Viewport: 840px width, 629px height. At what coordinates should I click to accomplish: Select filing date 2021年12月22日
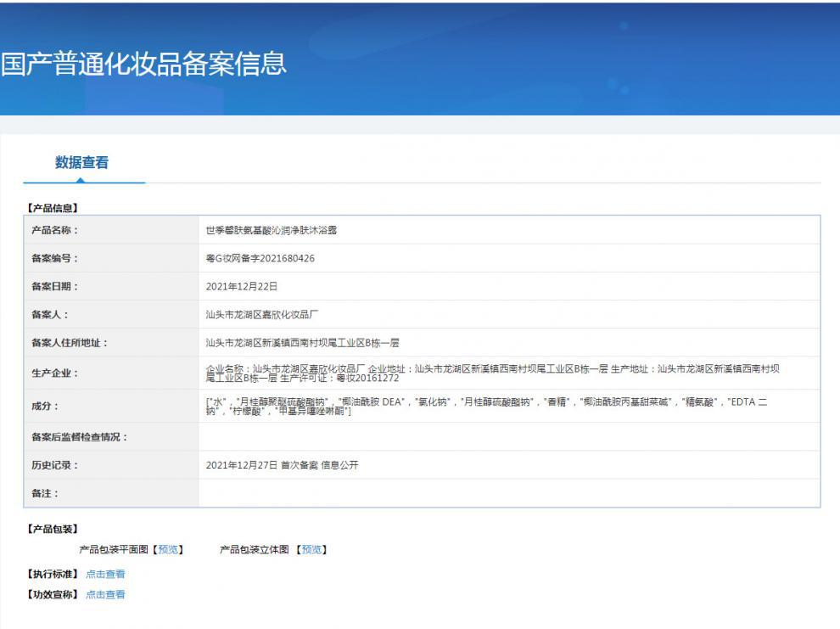tap(242, 287)
